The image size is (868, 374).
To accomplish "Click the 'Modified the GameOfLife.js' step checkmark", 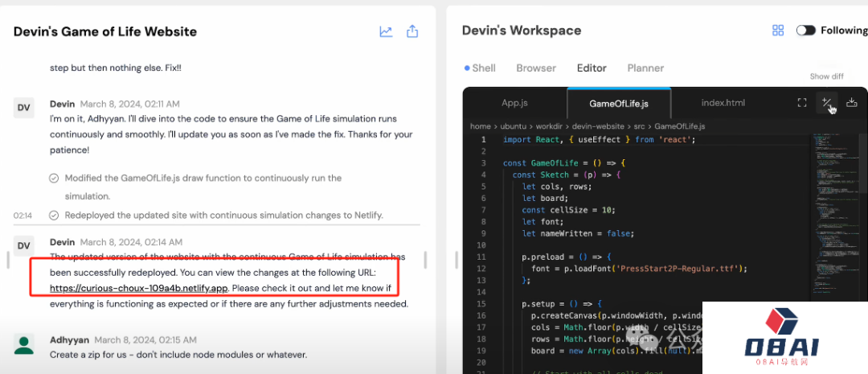I will [54, 179].
